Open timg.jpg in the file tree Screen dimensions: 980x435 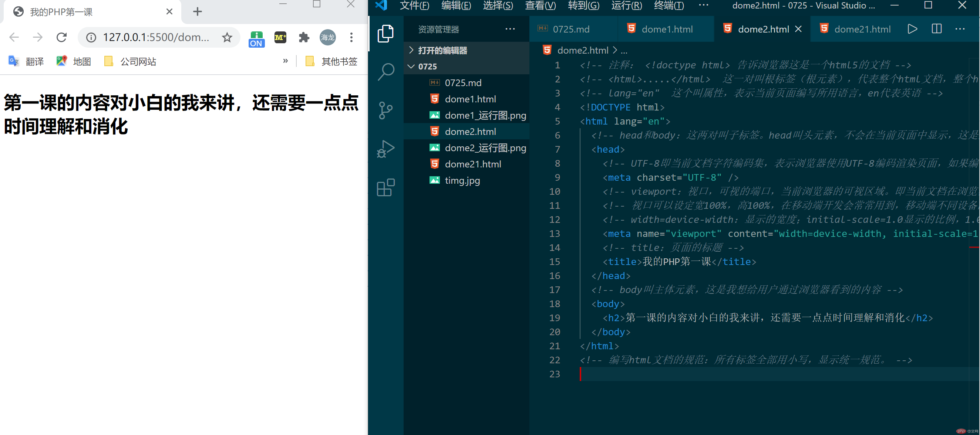466,181
